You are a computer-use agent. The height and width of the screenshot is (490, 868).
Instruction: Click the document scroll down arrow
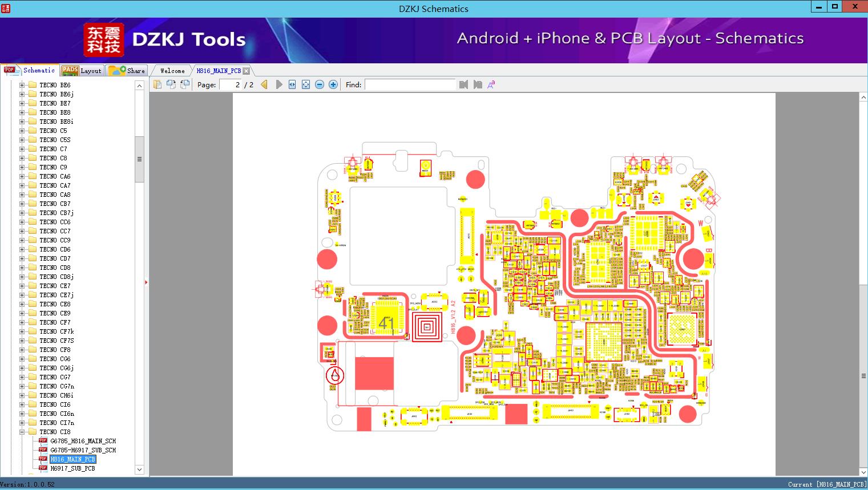tap(863, 471)
